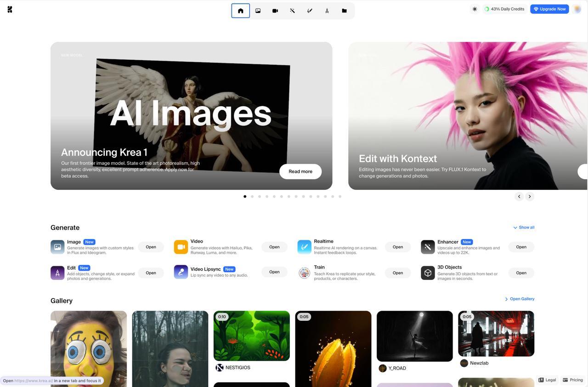Open the ballerina spotlight image by Y_ROAD

click(x=415, y=336)
